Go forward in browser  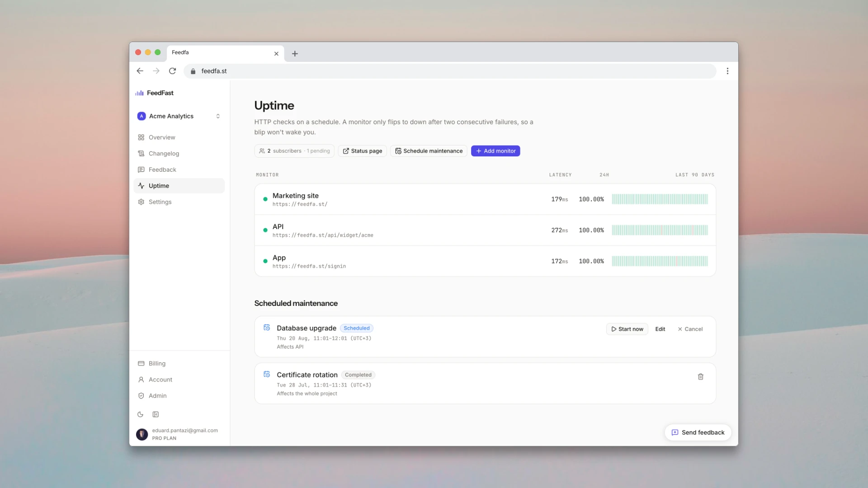[156, 71]
